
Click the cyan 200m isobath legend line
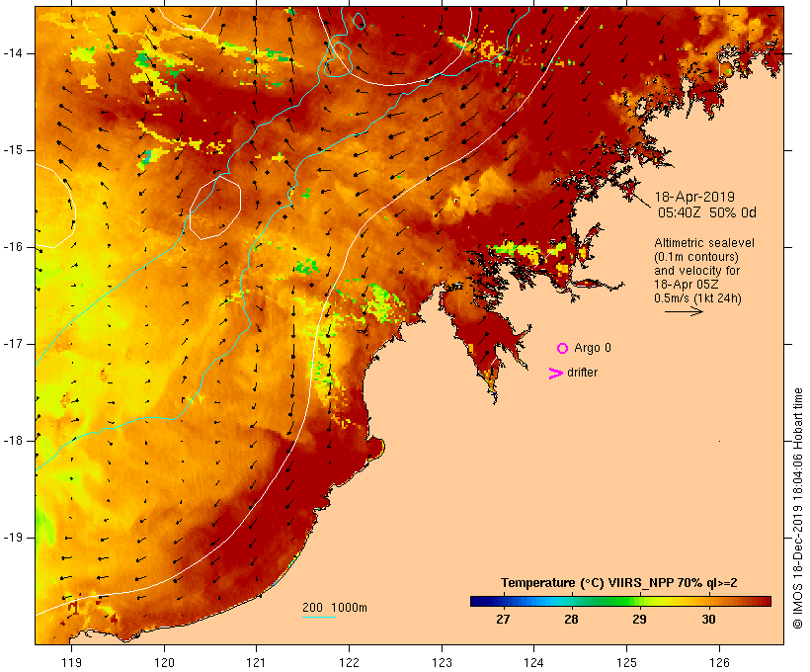319,617
